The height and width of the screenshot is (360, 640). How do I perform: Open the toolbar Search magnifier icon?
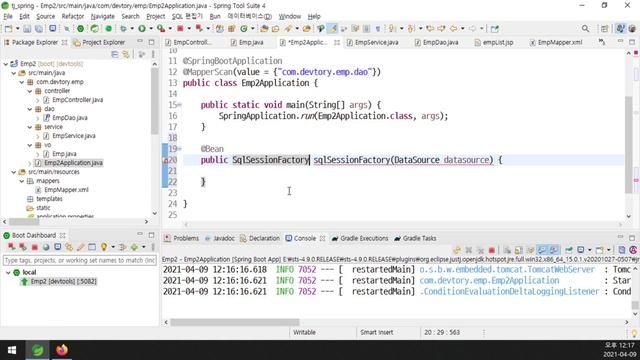pos(585,29)
